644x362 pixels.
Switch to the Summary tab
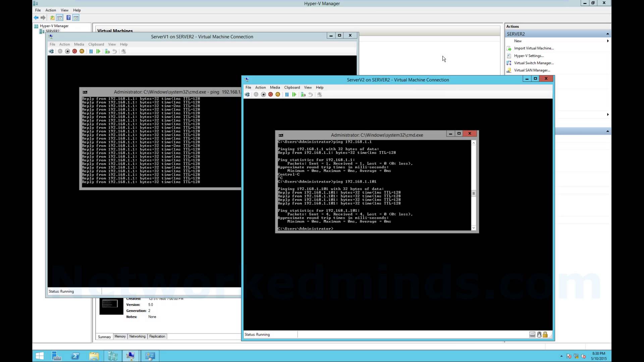(x=104, y=337)
